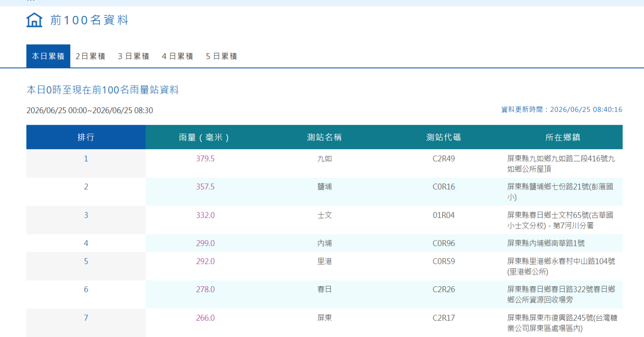Click station code C0R59
The image size is (644, 337).
(444, 261)
